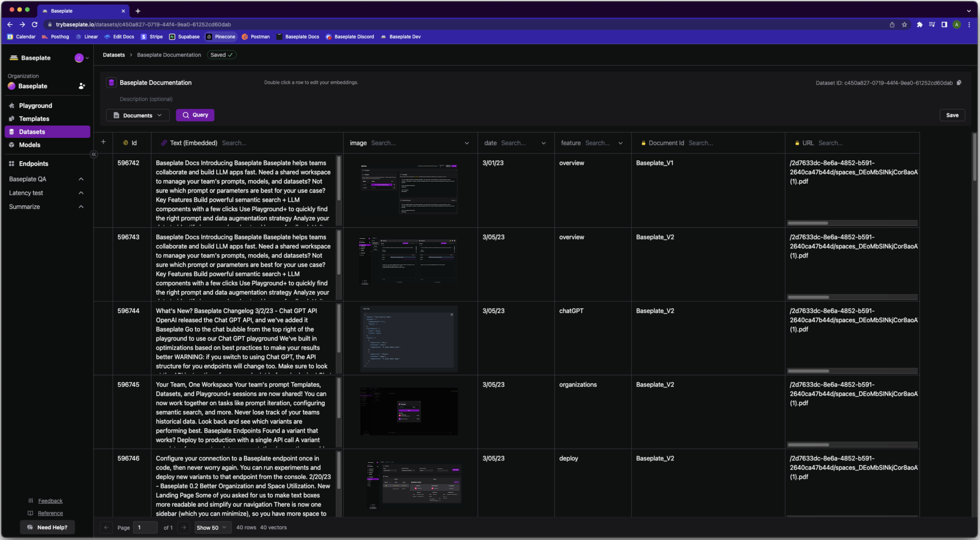Click horizontal scrollbar in first URL cell
980x540 pixels.
[x=808, y=223]
